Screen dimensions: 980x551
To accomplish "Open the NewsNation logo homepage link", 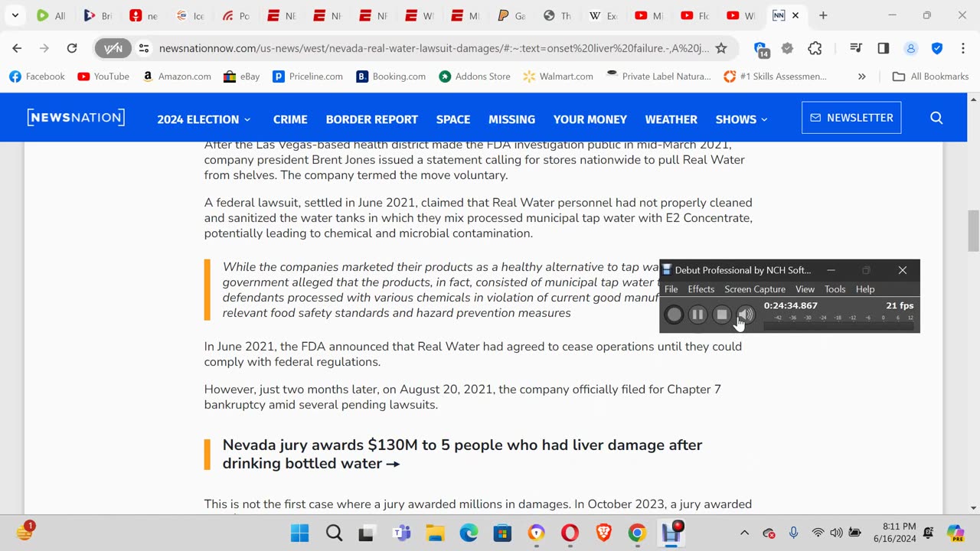I will point(76,118).
